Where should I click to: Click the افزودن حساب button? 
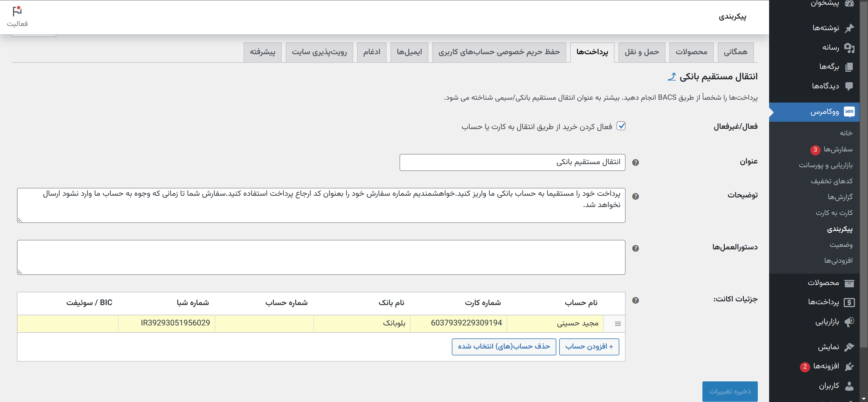(589, 347)
